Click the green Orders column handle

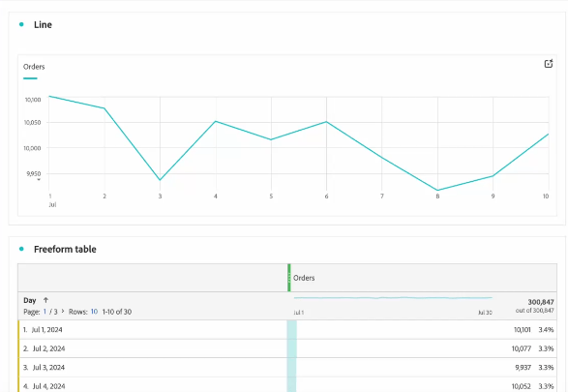[x=288, y=278]
